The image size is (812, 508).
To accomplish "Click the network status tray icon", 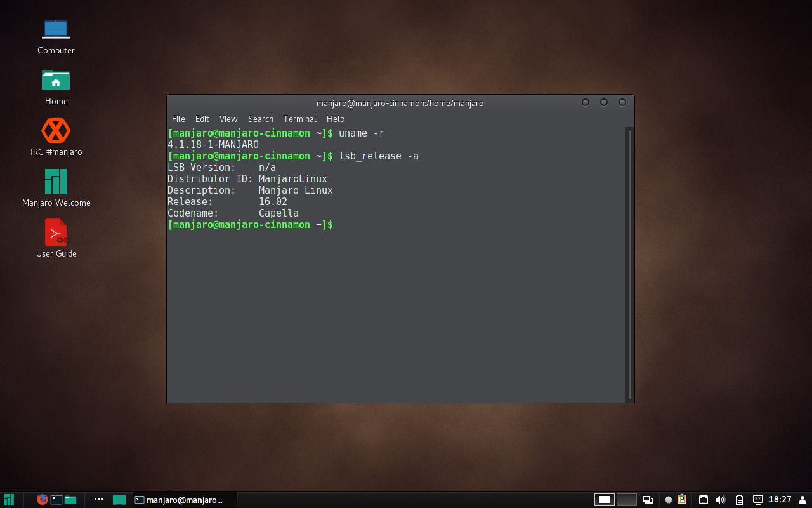I will [704, 500].
